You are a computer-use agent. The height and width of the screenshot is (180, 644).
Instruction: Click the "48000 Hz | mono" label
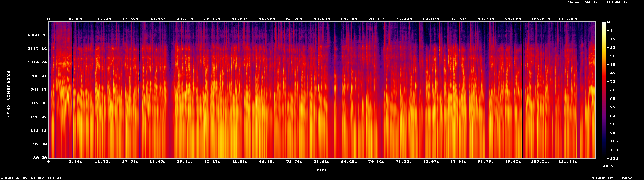(612, 178)
